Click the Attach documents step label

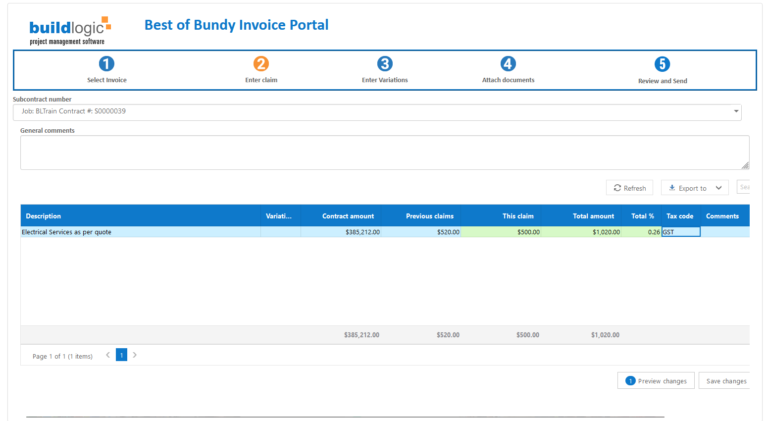(508, 80)
